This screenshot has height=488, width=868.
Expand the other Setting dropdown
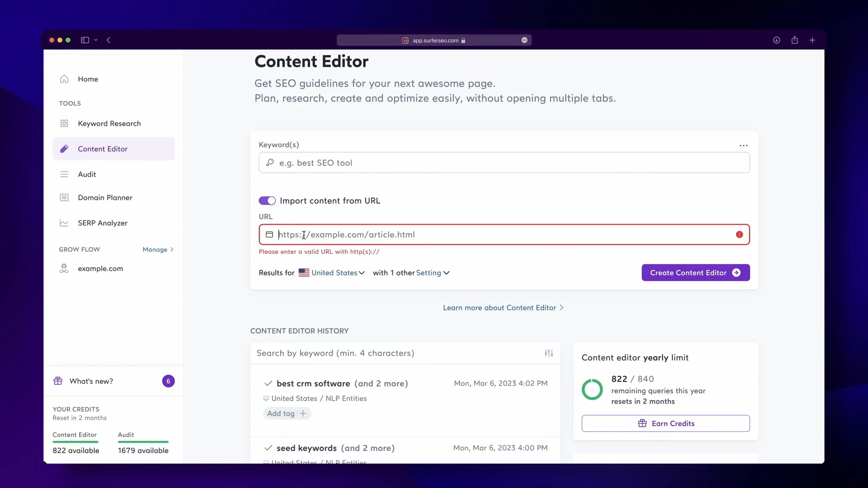click(x=432, y=273)
